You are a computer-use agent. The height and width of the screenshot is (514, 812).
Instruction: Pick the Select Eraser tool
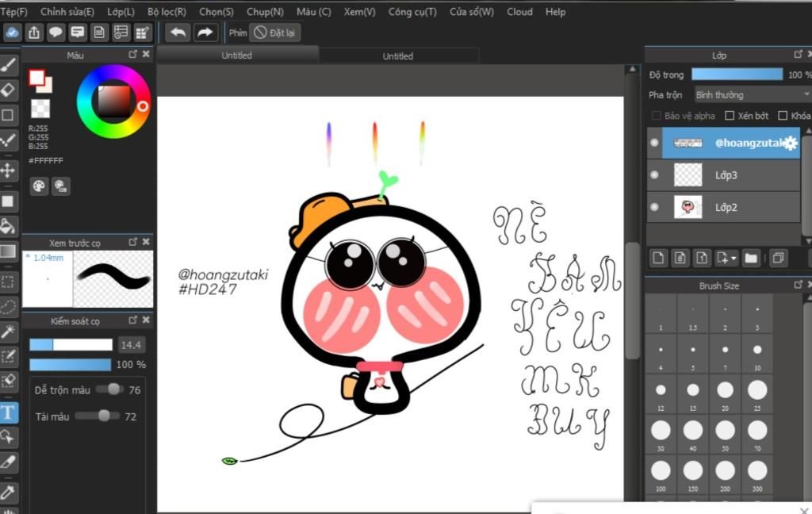click(8, 382)
